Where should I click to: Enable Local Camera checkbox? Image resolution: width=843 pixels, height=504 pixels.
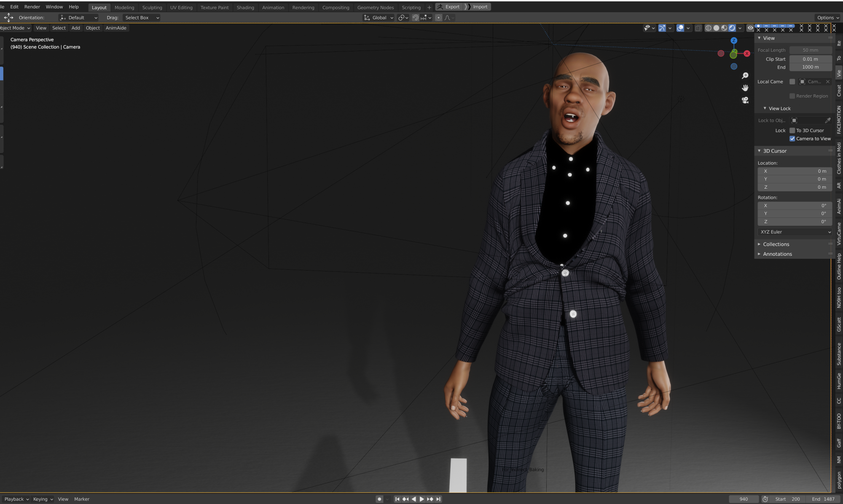point(792,82)
